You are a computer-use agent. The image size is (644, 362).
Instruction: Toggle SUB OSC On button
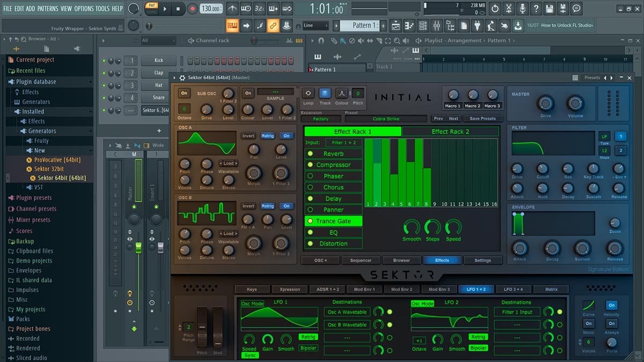pos(184,93)
